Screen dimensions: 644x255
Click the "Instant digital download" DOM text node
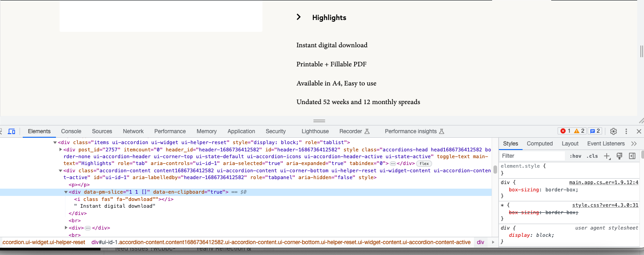[115, 206]
